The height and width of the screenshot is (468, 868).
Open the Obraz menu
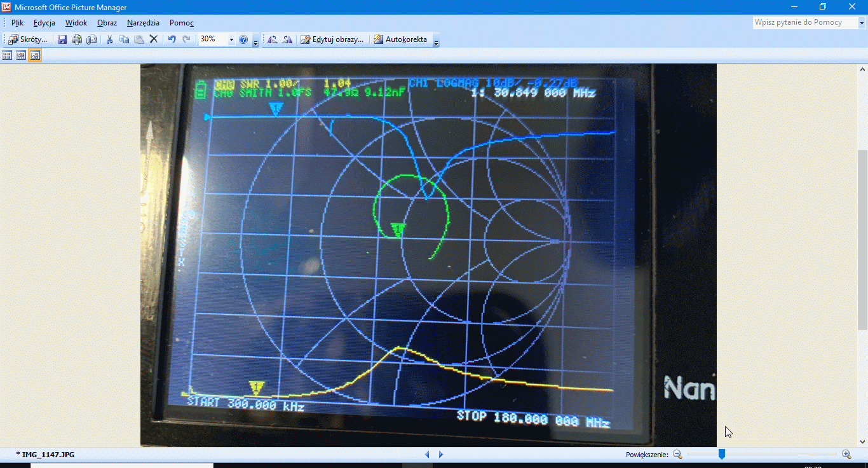pyautogui.click(x=107, y=23)
